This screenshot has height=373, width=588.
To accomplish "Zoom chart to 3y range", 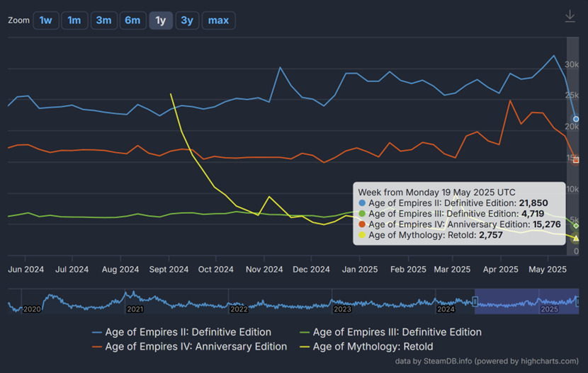I will 186,21.
